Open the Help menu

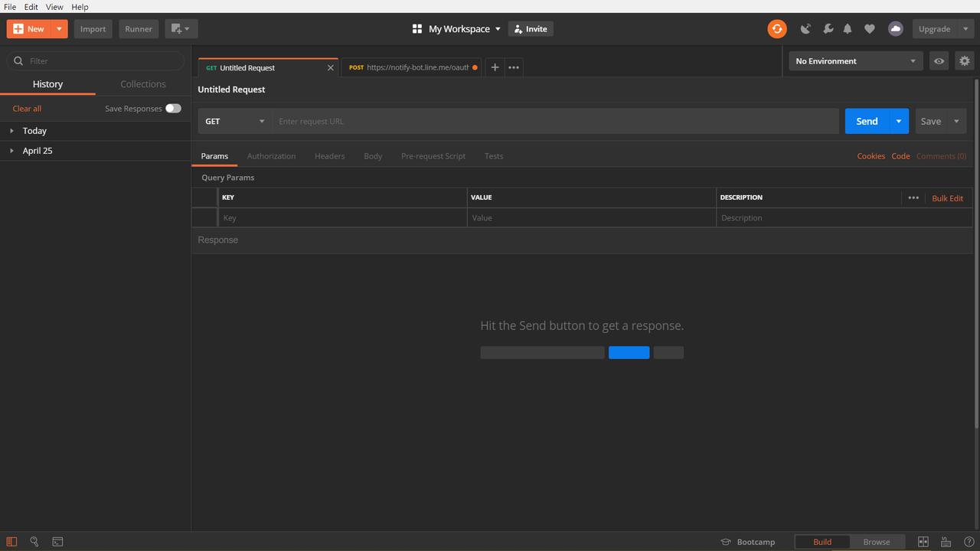click(x=80, y=7)
